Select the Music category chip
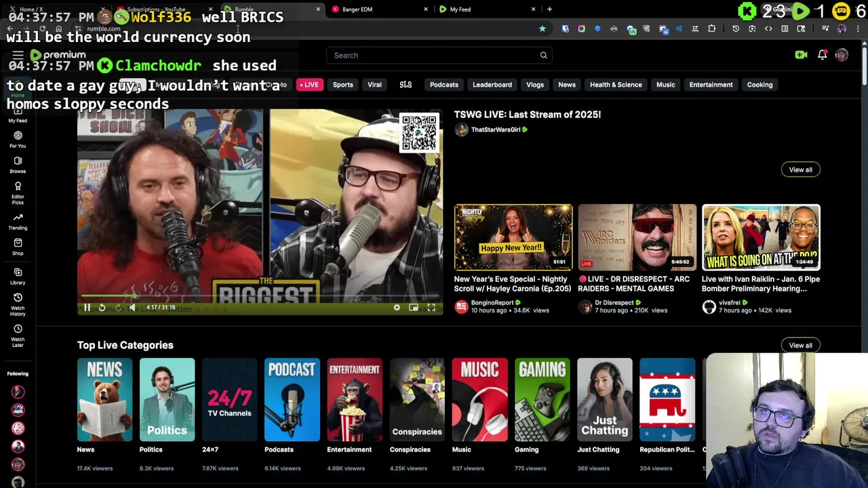This screenshot has width=868, height=488. pyautogui.click(x=665, y=85)
